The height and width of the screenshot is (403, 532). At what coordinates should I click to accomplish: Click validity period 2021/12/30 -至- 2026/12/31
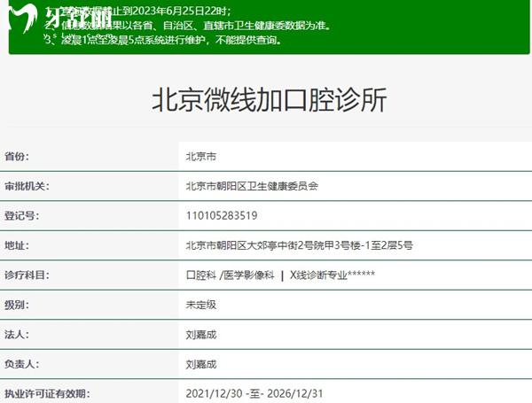click(254, 393)
